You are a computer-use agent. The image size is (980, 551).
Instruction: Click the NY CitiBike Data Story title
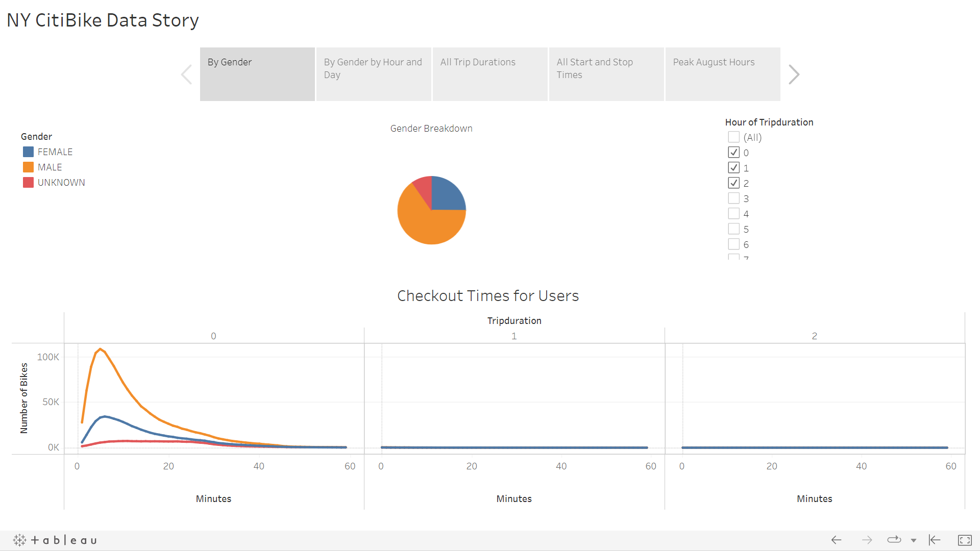tap(103, 20)
